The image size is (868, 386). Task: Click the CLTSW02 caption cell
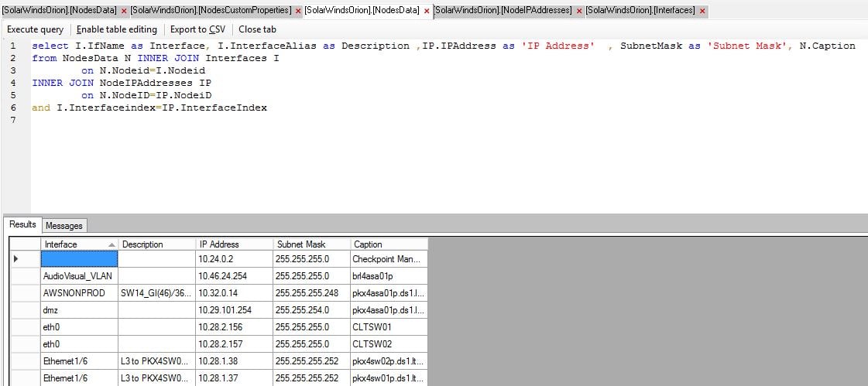click(x=389, y=344)
